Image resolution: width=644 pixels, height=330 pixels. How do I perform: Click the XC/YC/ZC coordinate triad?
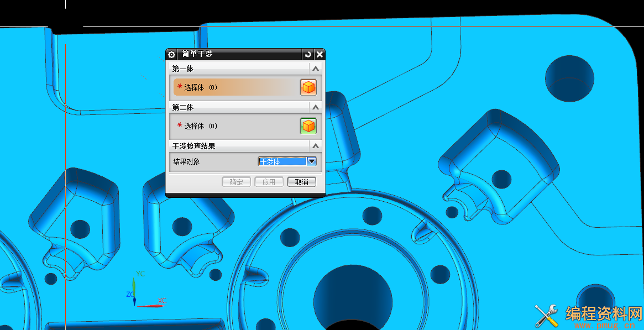pyautogui.click(x=146, y=289)
